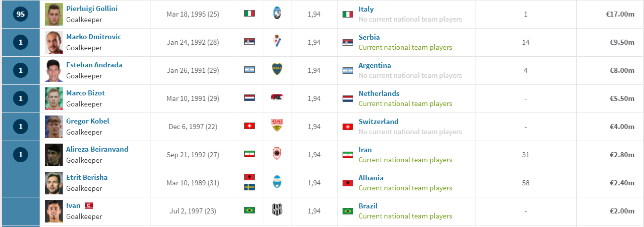The width and height of the screenshot is (644, 227).
Task: Click Marco Bizot portrait thumbnail
Action: click(x=54, y=98)
